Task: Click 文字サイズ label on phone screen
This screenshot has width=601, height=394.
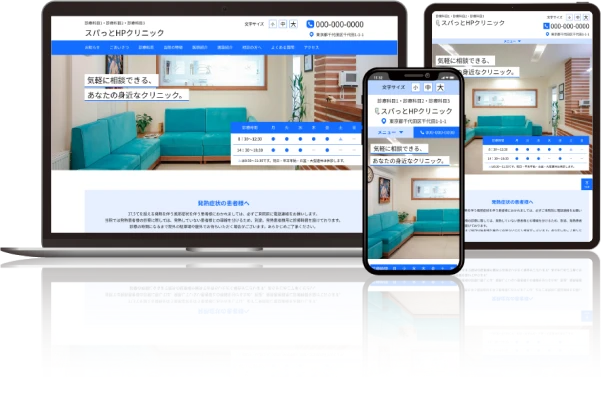Action: pos(394,87)
